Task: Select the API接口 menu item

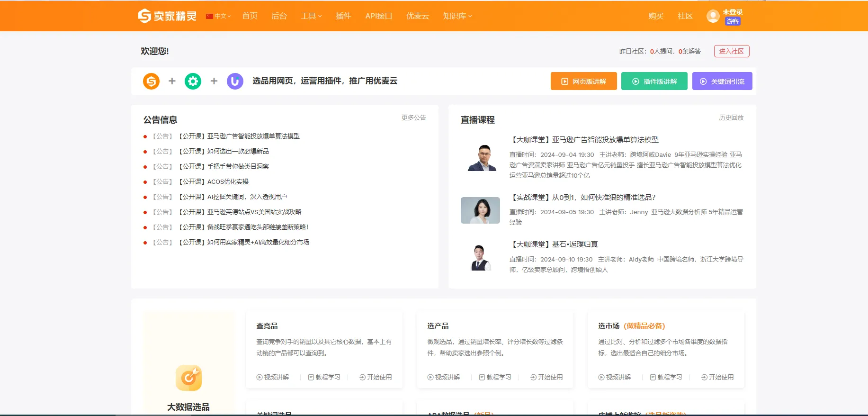Action: pyautogui.click(x=379, y=16)
